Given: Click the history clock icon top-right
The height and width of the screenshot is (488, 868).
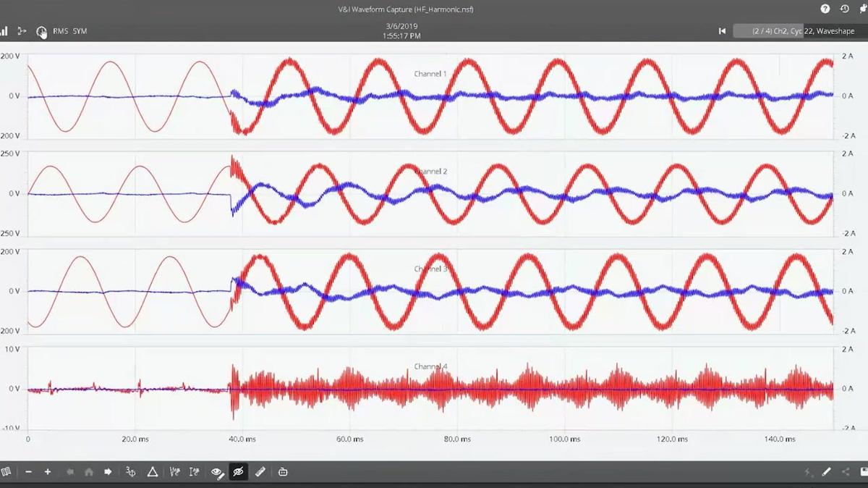Looking at the screenshot, I should [x=844, y=9].
